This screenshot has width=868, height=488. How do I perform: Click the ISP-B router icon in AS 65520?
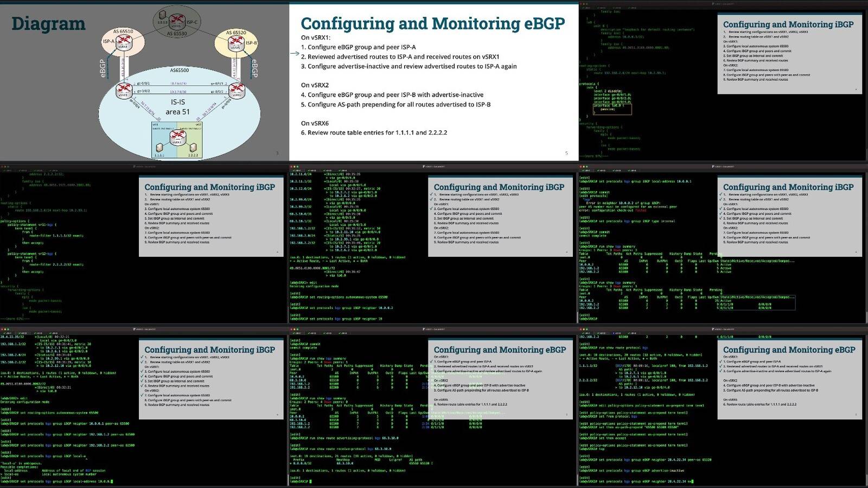click(236, 42)
